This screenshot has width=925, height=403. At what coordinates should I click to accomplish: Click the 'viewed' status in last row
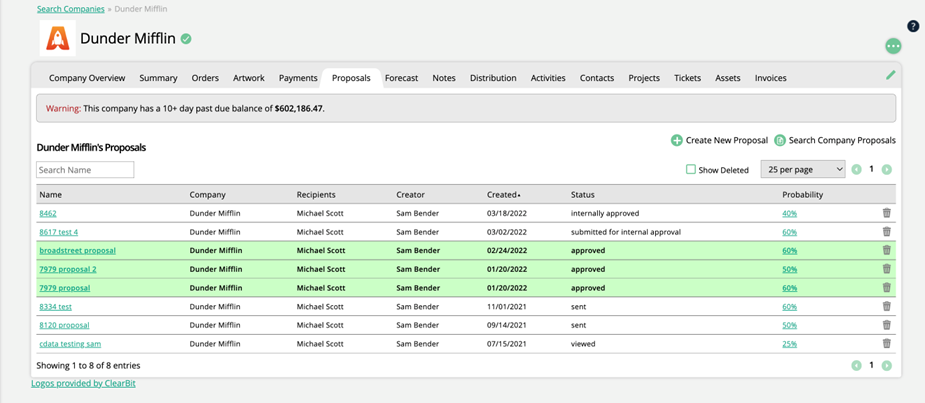click(x=583, y=344)
